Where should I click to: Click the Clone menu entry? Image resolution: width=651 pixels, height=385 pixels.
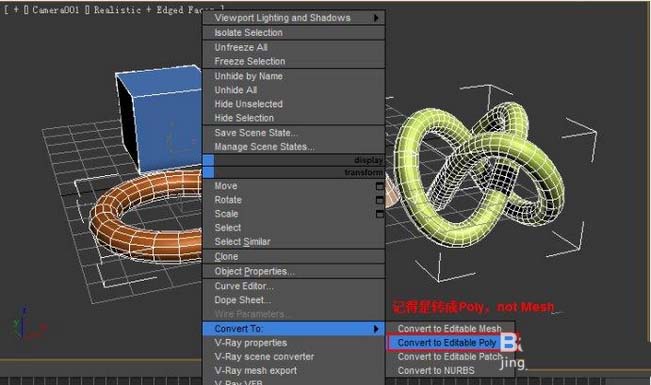(294, 257)
